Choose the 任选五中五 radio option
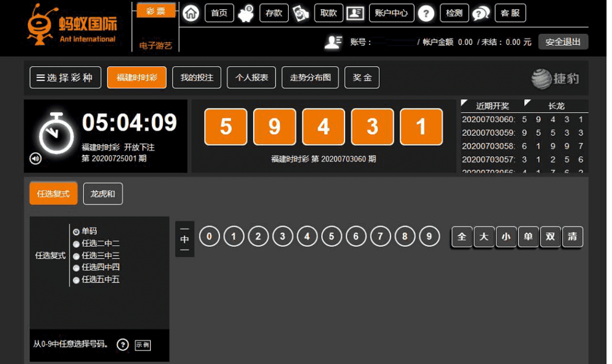612x364 pixels. tap(76, 280)
